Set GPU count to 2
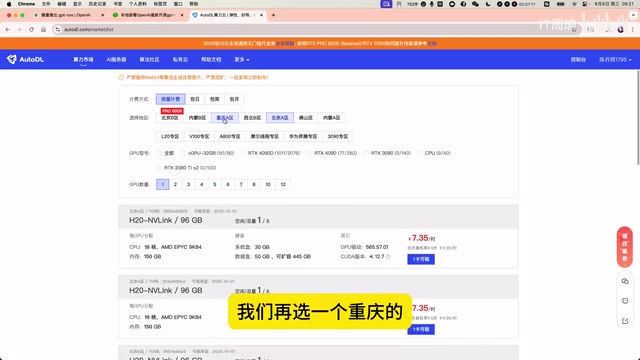The image size is (640, 360). [x=176, y=184]
